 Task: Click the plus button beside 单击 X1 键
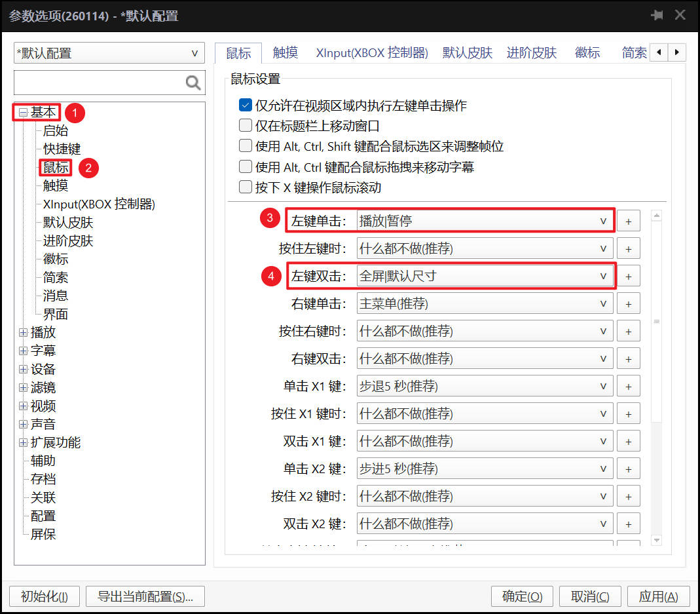[x=629, y=387]
